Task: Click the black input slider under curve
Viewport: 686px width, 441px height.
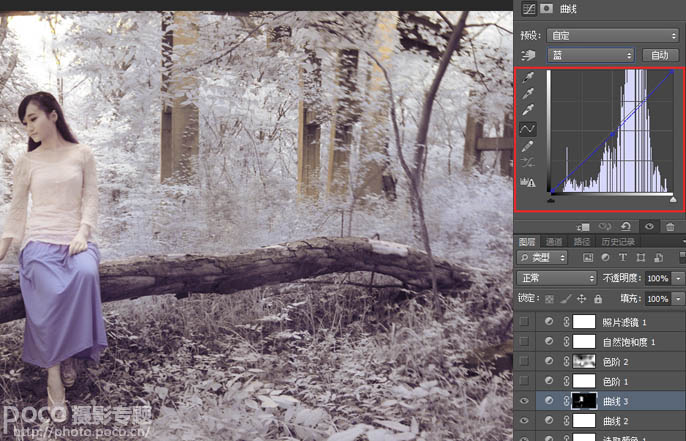Action: tap(552, 200)
